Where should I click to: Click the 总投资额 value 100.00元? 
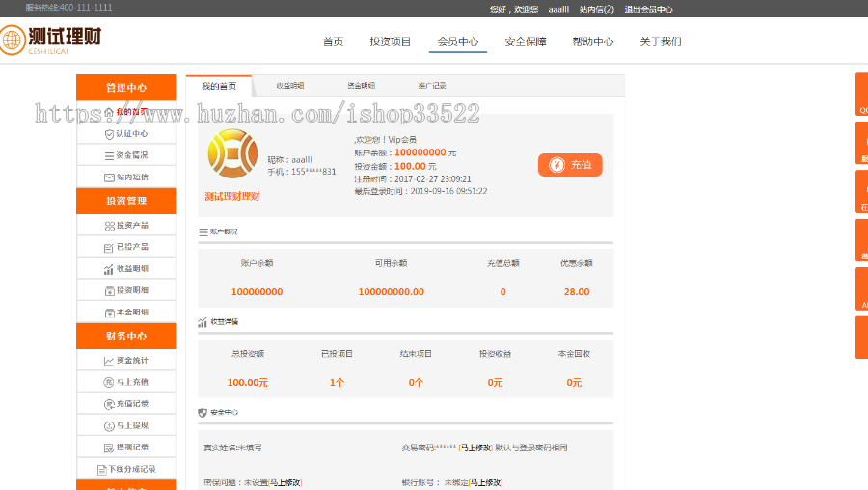pos(248,383)
